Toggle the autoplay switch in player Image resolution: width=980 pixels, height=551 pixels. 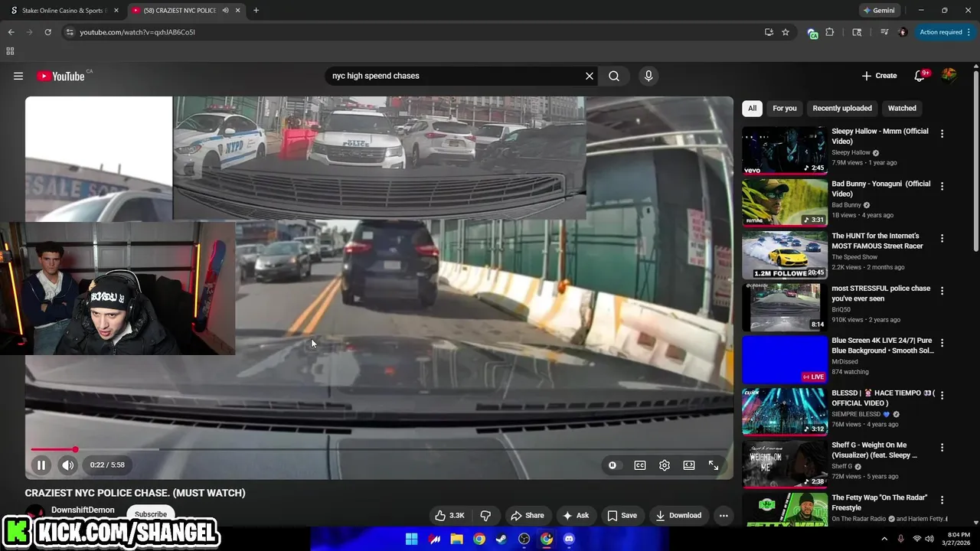click(x=612, y=465)
